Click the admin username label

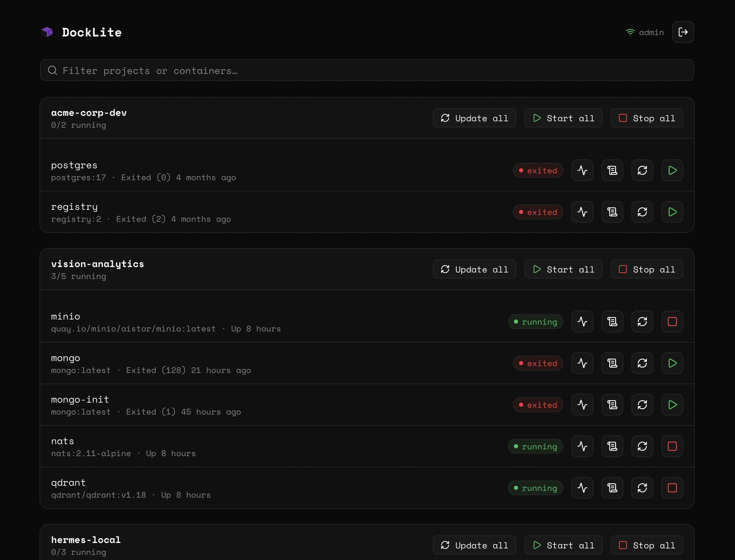(x=651, y=32)
